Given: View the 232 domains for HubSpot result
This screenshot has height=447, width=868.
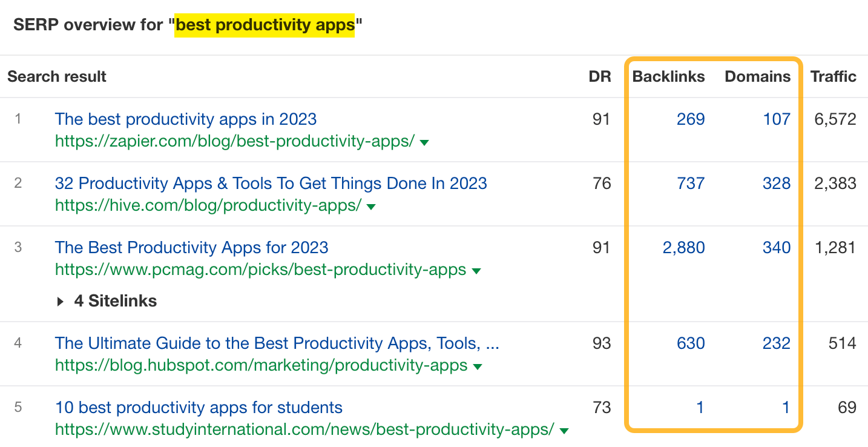Looking at the screenshot, I should pyautogui.click(x=777, y=343).
